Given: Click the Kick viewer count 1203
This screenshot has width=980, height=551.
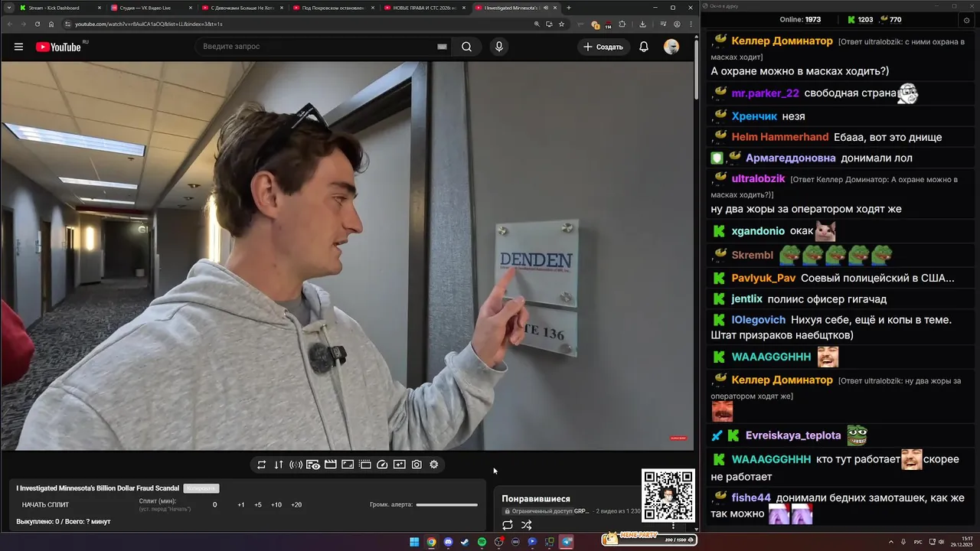Looking at the screenshot, I should point(861,20).
